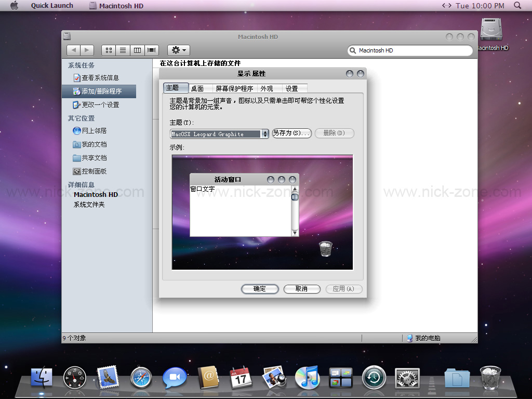Switch to column view in toolbar
Image resolution: width=532 pixels, height=399 pixels.
click(x=137, y=50)
